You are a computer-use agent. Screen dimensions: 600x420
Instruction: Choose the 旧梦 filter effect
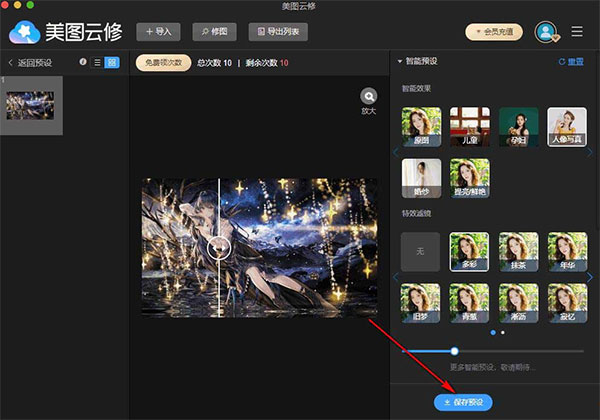coord(420,303)
